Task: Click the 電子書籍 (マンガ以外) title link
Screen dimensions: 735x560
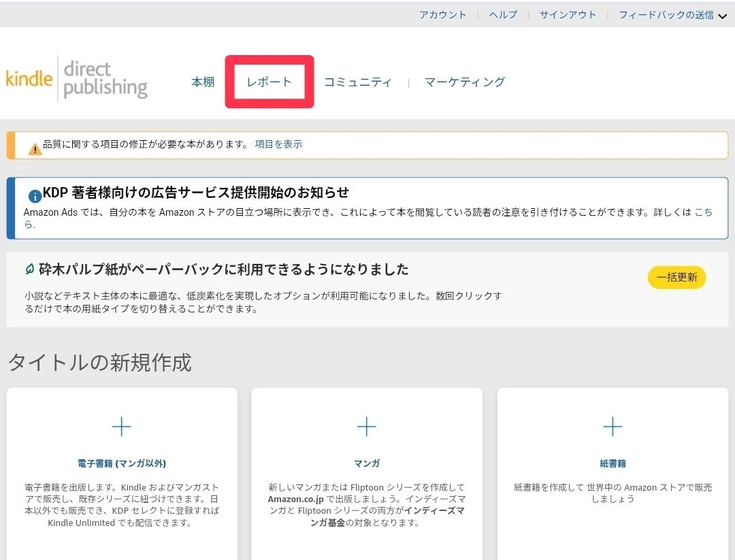Action: point(122,463)
